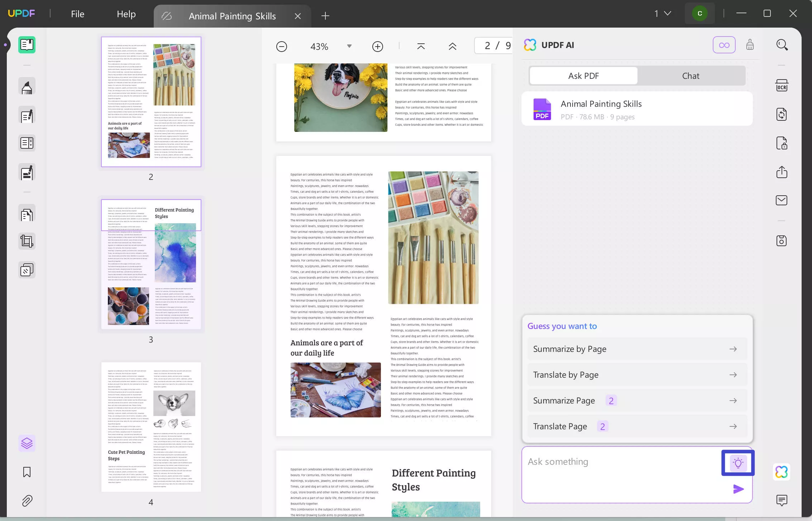The height and width of the screenshot is (521, 812).
Task: Open the Help menu
Action: tap(126, 14)
